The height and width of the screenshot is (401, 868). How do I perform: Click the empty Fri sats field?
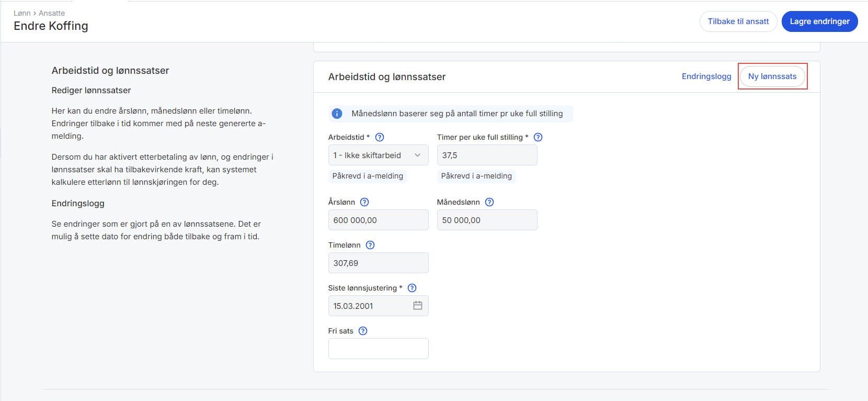(x=378, y=349)
